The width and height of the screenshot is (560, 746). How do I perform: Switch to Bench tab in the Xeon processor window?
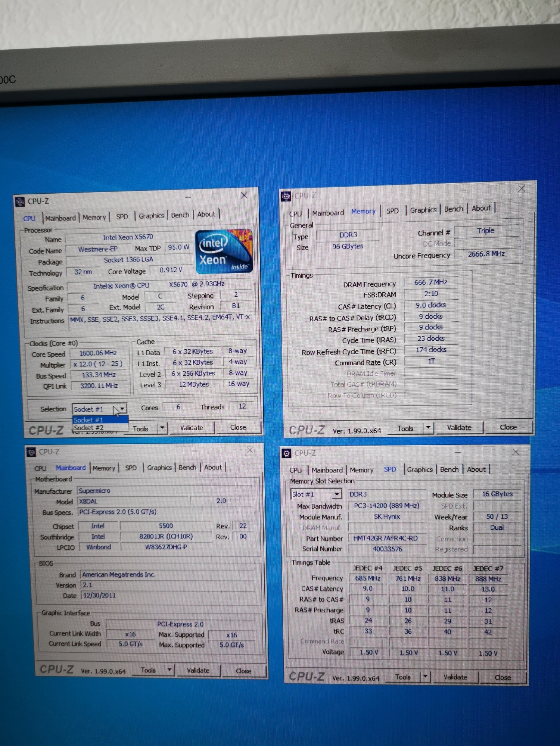coord(180,215)
